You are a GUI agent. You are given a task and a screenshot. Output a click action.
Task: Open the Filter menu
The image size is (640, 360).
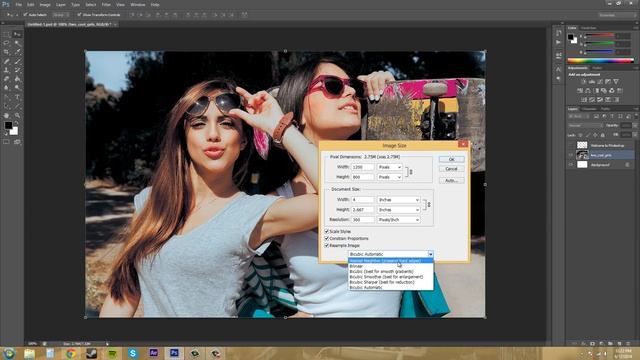click(x=106, y=4)
